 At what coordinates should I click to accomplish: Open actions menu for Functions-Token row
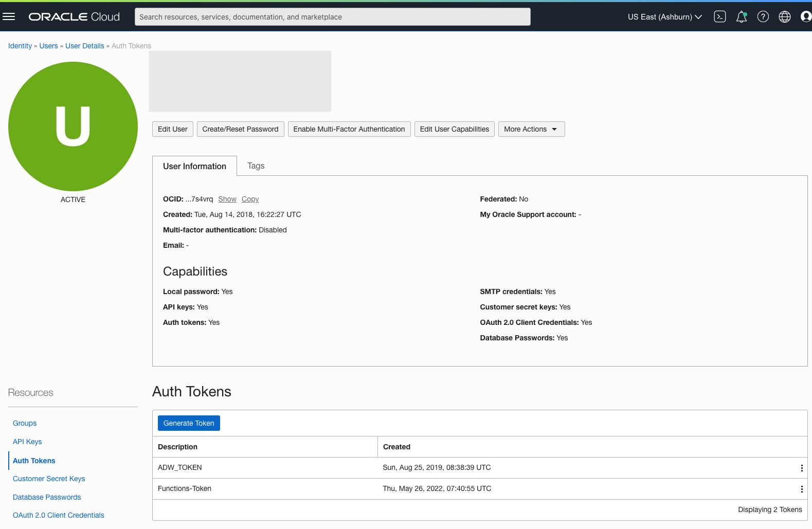tap(801, 489)
